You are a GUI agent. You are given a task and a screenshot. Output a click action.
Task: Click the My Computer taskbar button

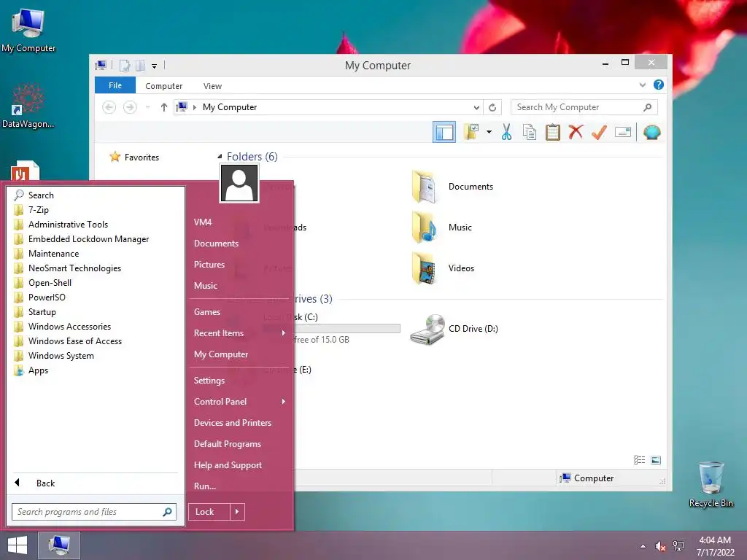(58, 545)
